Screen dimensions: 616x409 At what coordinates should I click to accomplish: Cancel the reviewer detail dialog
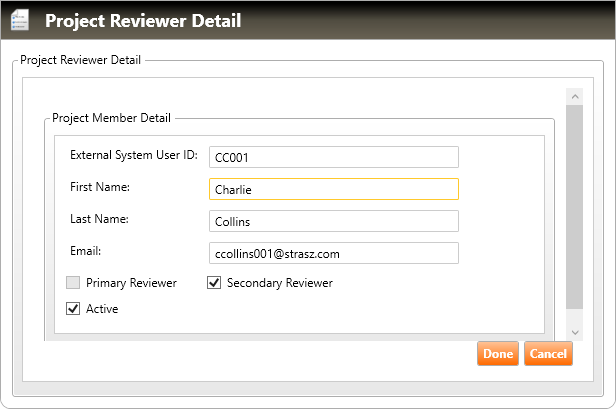pos(548,354)
